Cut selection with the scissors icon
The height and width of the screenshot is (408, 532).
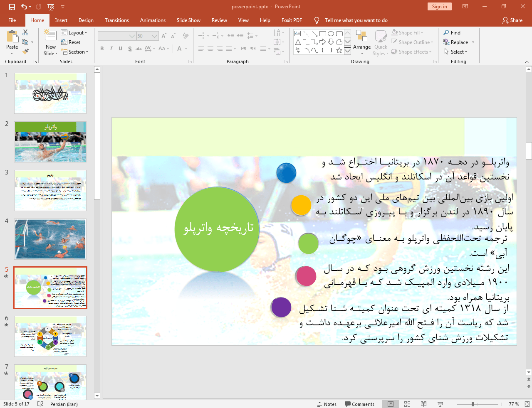[x=25, y=32]
